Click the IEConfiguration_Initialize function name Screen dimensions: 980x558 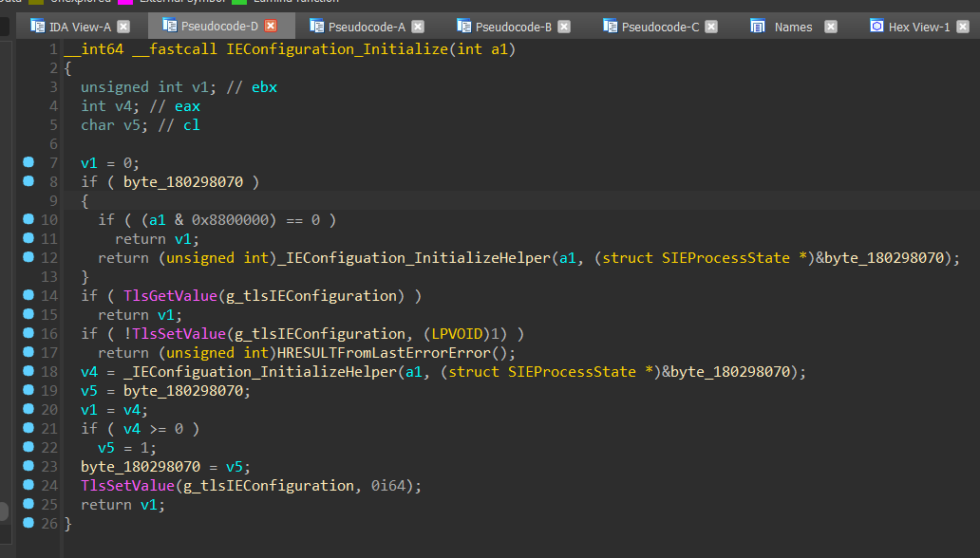[337, 49]
